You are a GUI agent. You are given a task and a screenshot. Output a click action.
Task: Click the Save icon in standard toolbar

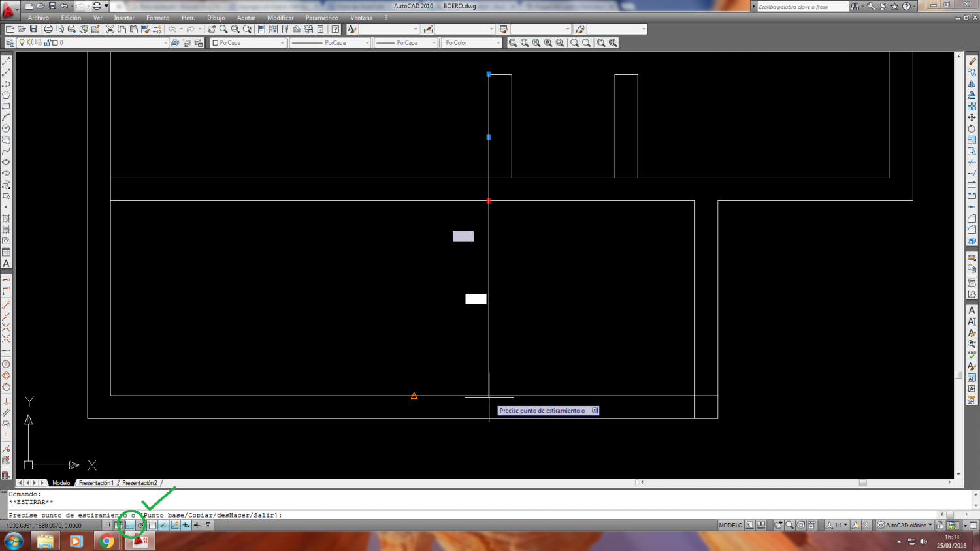click(x=34, y=29)
